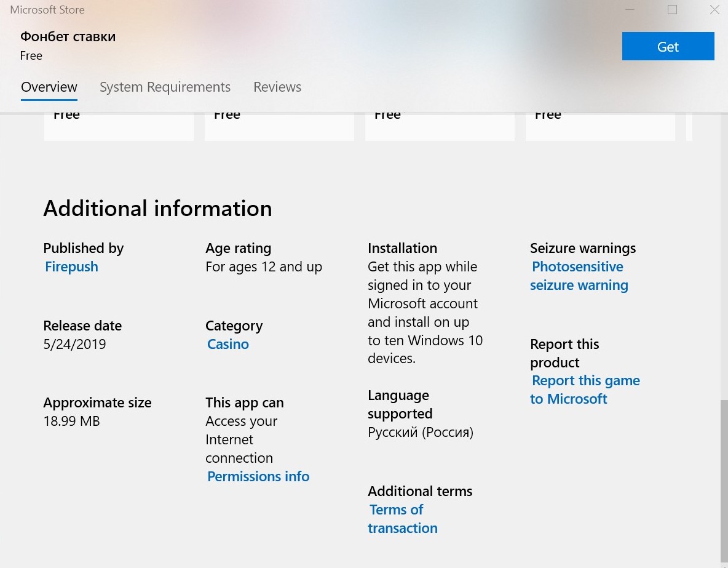
Task: Minimize the Microsoft Store window
Action: [x=630, y=10]
